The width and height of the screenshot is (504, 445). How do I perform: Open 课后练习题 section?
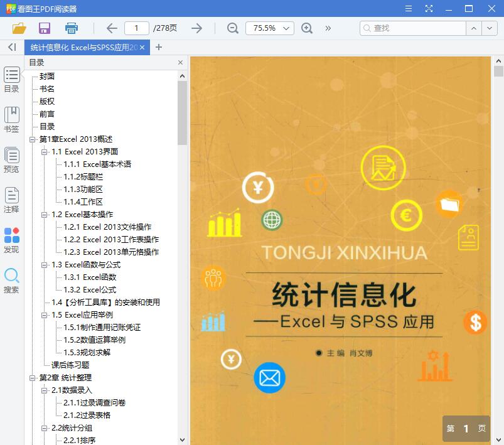pyautogui.click(x=70, y=365)
